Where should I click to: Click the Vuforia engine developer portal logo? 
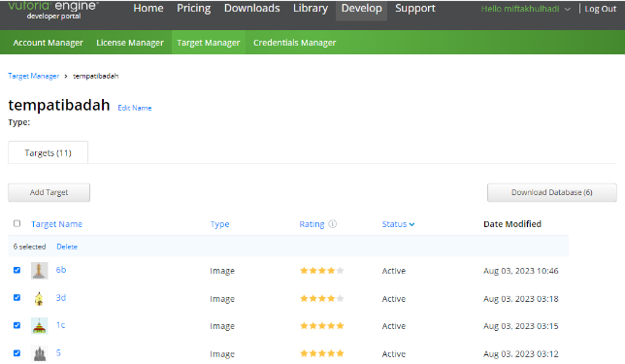[x=53, y=11]
